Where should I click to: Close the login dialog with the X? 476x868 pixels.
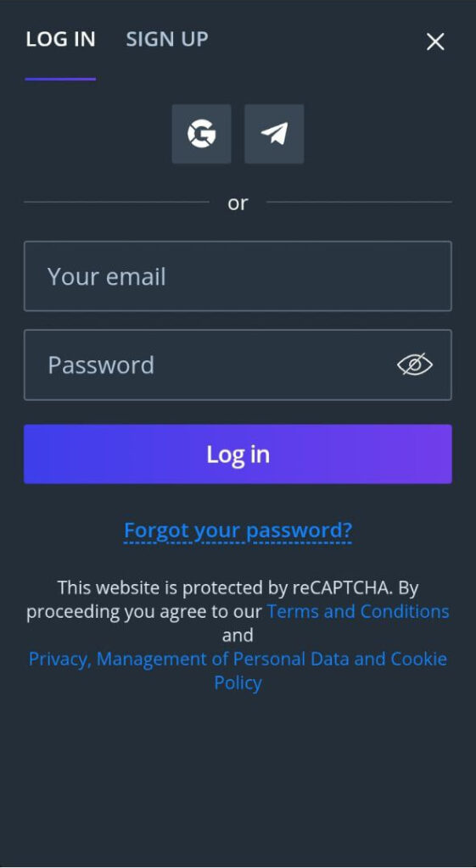435,42
